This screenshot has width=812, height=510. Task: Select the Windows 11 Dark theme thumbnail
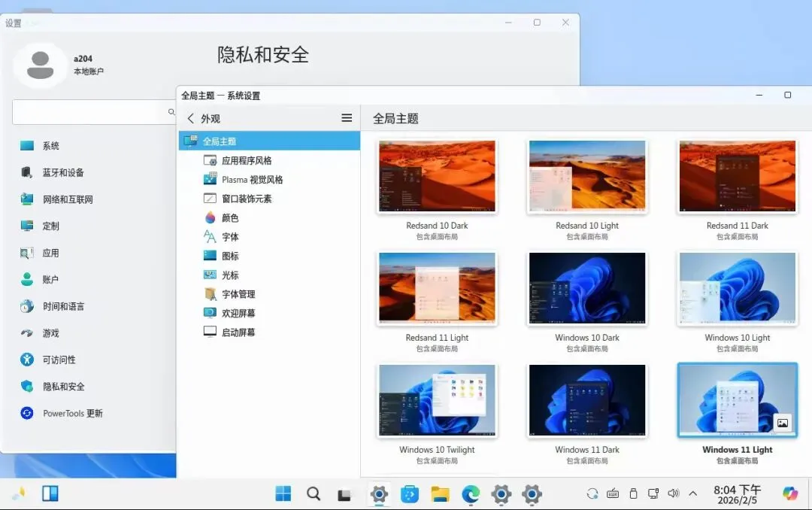[586, 400]
